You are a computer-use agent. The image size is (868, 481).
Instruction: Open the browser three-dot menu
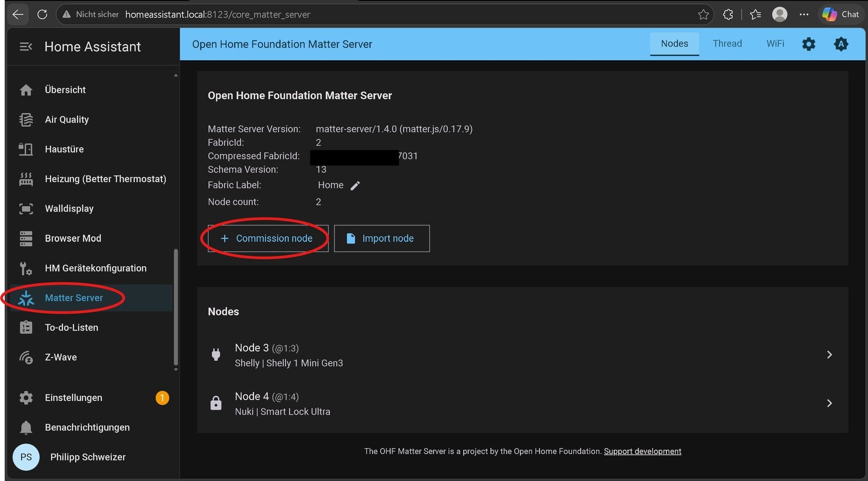[804, 15]
